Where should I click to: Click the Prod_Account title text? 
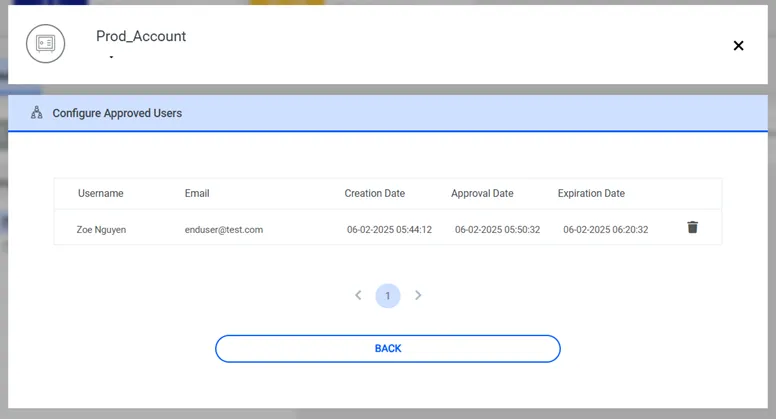(141, 36)
